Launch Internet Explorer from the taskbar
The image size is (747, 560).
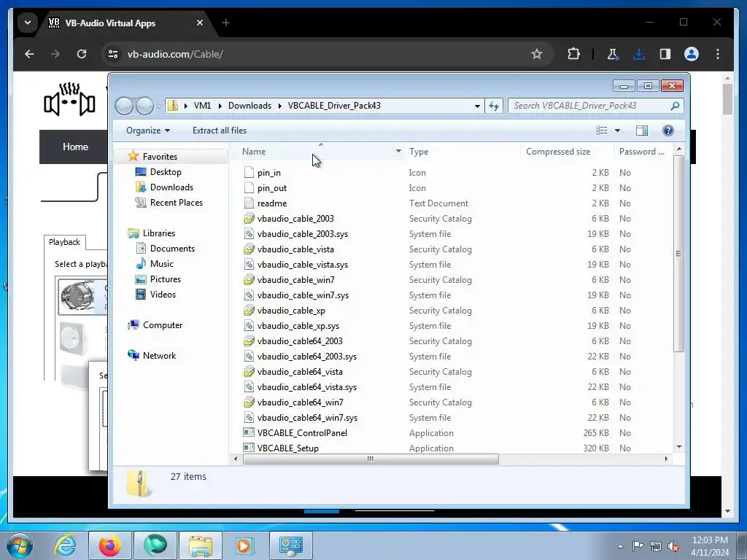pos(65,545)
